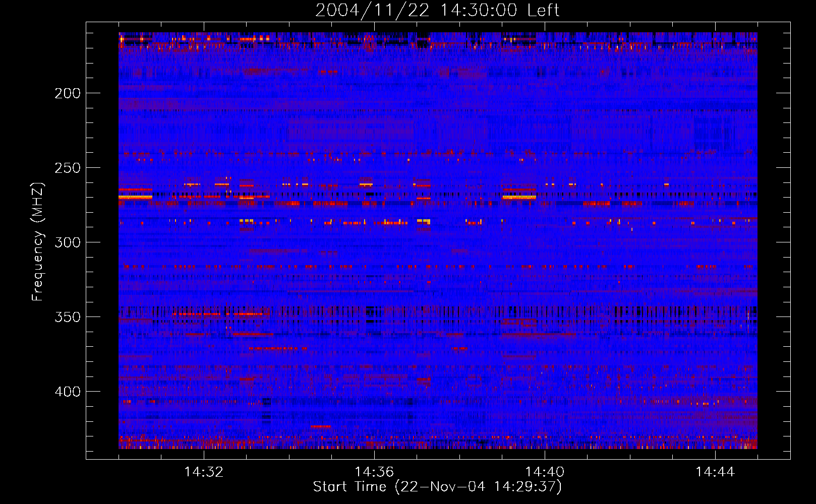This screenshot has width=816, height=504.
Task: Pick the 200 frequency tick label
Action: click(x=68, y=93)
